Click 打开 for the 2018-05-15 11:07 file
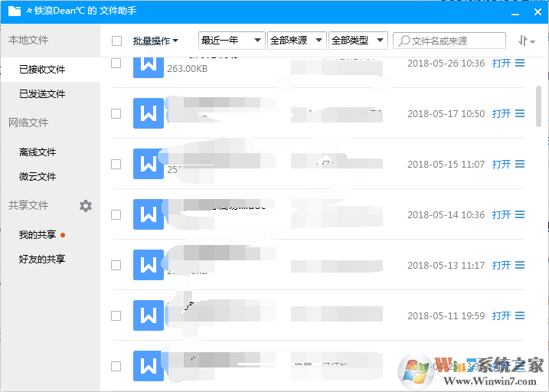The height and width of the screenshot is (392, 549). [x=502, y=164]
